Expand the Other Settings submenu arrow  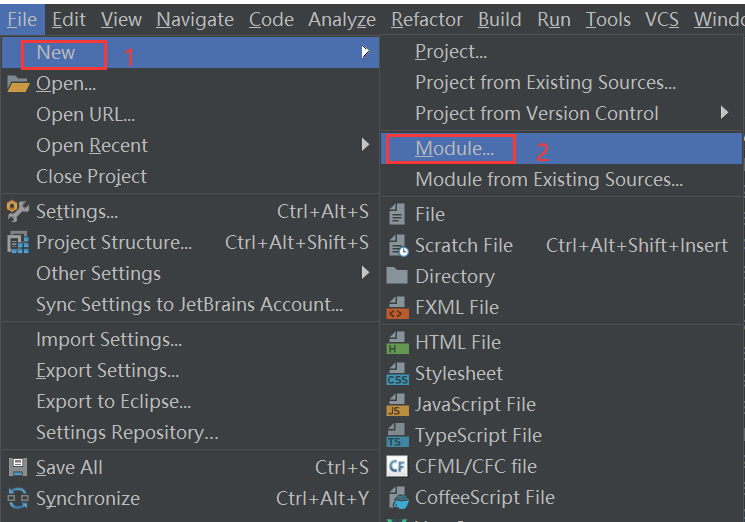(365, 273)
